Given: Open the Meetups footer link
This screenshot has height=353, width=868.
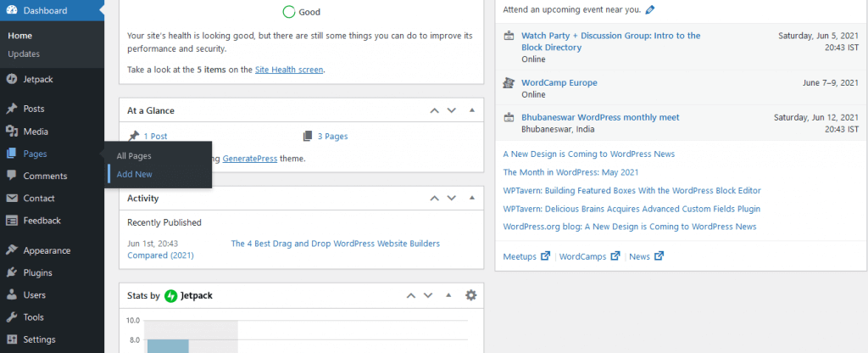Looking at the screenshot, I should 520,256.
